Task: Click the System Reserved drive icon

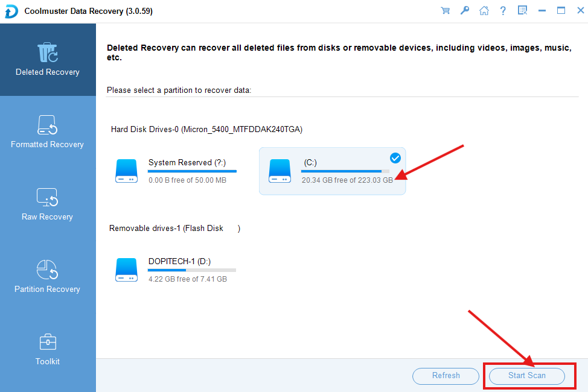Action: [126, 171]
